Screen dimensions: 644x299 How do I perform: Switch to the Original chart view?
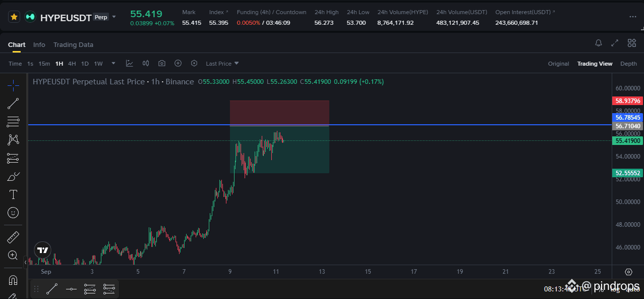click(559, 64)
